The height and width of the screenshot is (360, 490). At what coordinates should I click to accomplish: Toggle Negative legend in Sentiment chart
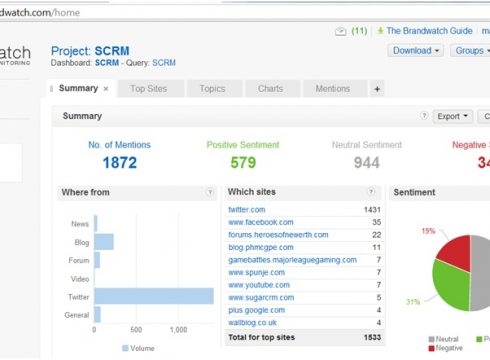click(446, 348)
